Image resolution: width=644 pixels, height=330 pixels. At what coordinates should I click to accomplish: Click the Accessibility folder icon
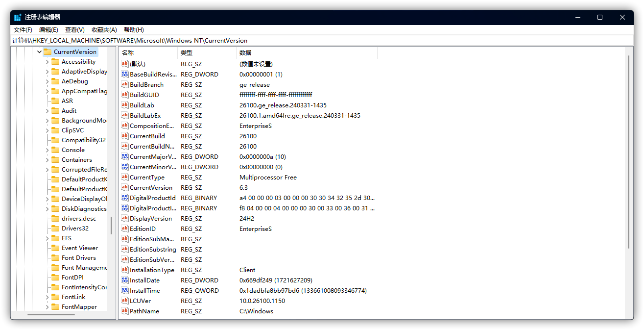[55, 61]
